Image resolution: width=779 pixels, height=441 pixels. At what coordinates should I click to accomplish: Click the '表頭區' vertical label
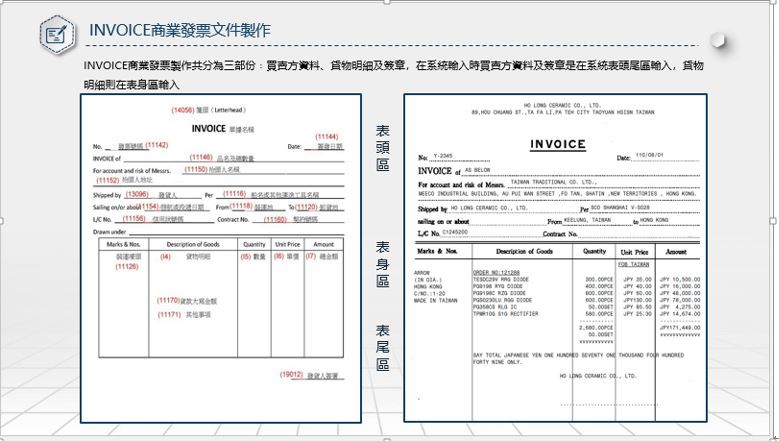click(383, 148)
